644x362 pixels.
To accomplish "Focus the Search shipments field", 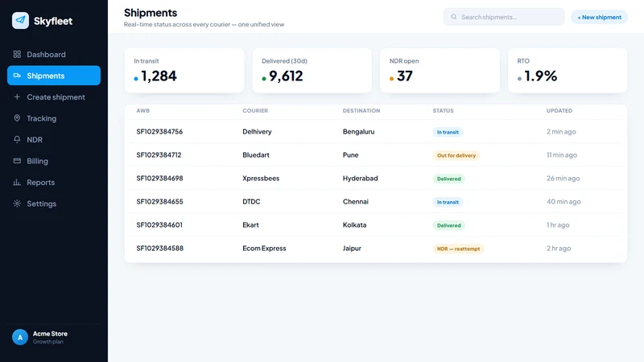I will [504, 17].
